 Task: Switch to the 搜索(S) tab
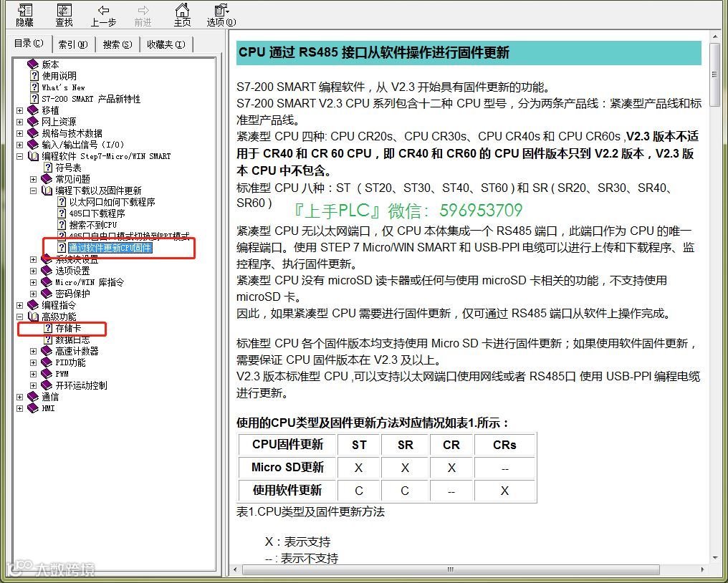click(117, 44)
